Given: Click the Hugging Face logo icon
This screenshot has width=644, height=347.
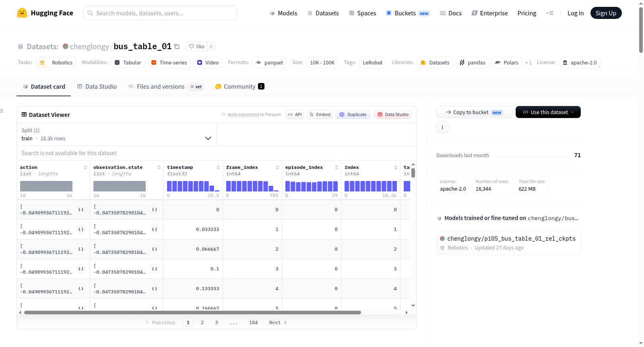Looking at the screenshot, I should [22, 13].
